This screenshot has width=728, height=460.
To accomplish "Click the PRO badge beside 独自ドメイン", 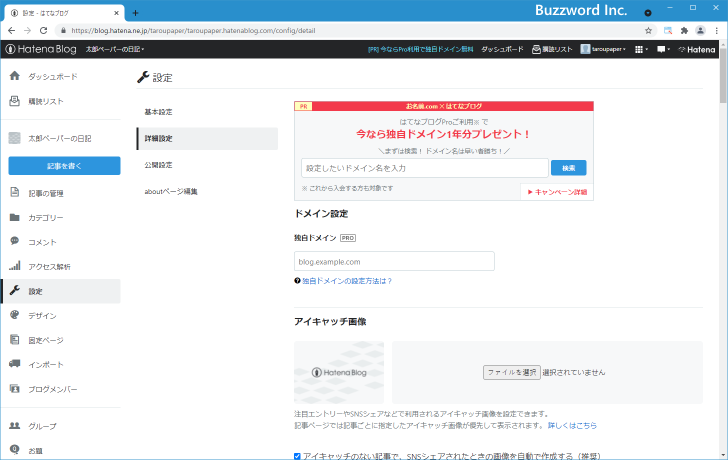I will [348, 238].
